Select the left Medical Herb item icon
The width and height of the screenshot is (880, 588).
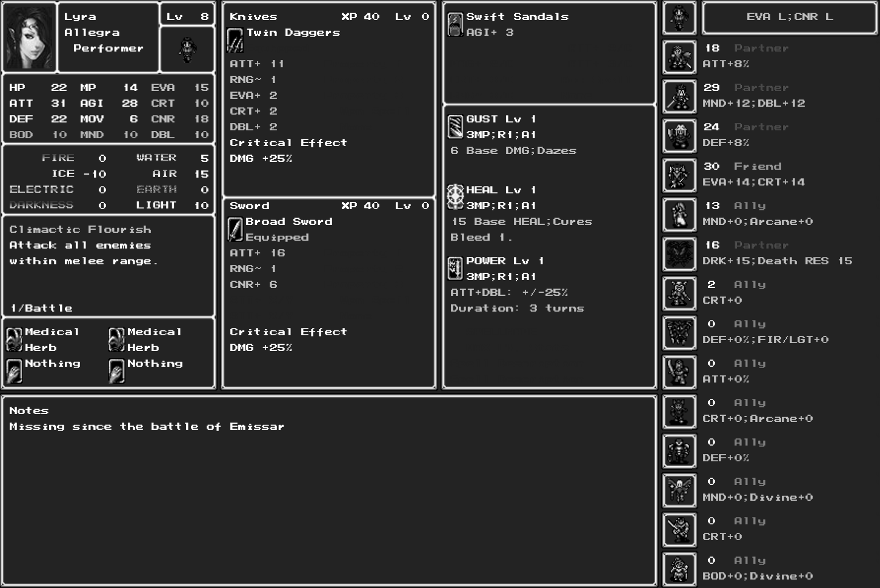[14, 339]
